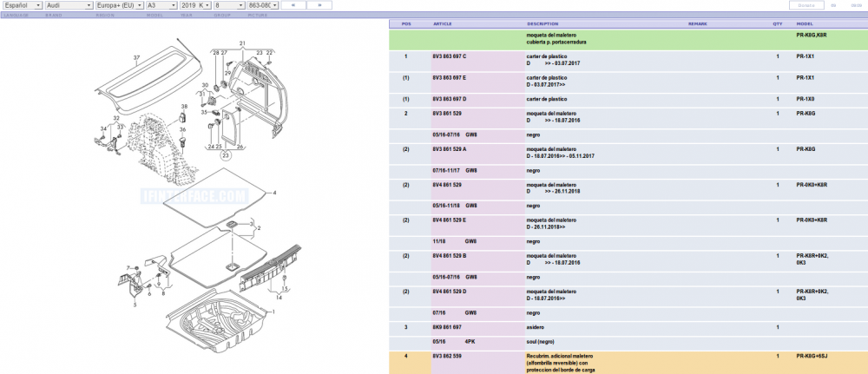This screenshot has width=868, height=374.
Task: Open article 8V4 861 529 E
Action: point(450,220)
